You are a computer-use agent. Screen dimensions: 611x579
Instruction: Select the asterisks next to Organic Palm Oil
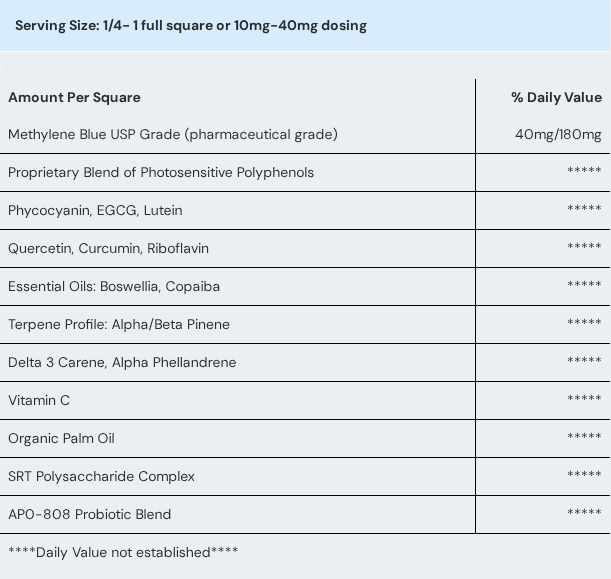point(584,437)
